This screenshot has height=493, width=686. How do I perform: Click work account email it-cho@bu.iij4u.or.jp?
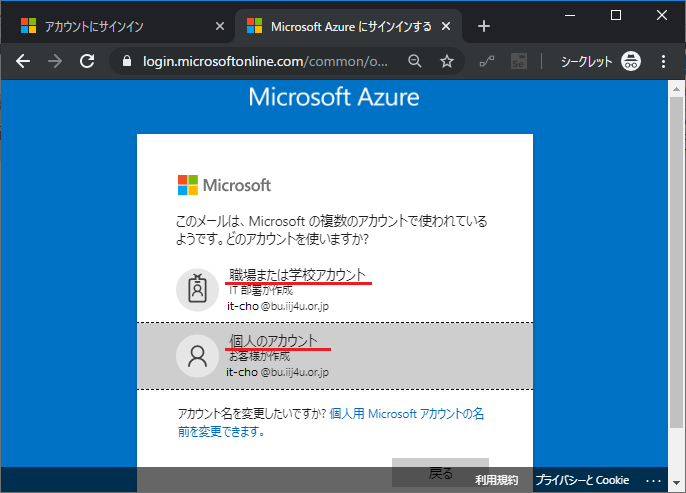[277, 306]
